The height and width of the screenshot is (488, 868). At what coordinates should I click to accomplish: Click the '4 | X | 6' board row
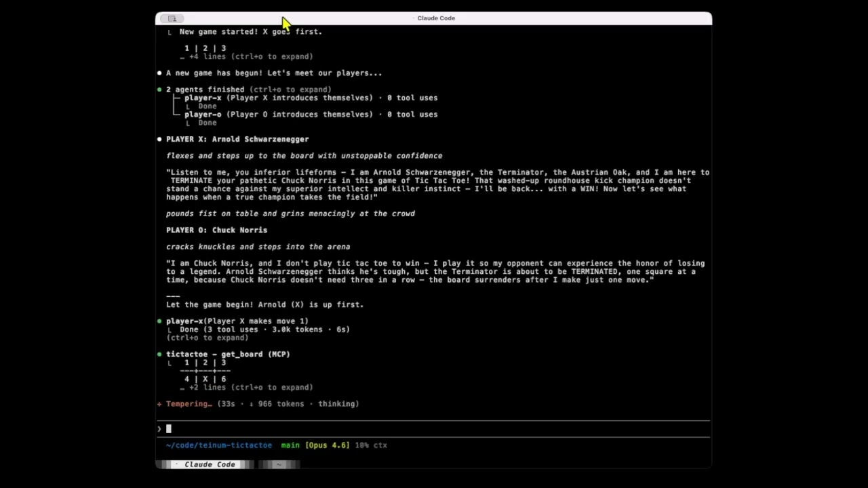[205, 379]
